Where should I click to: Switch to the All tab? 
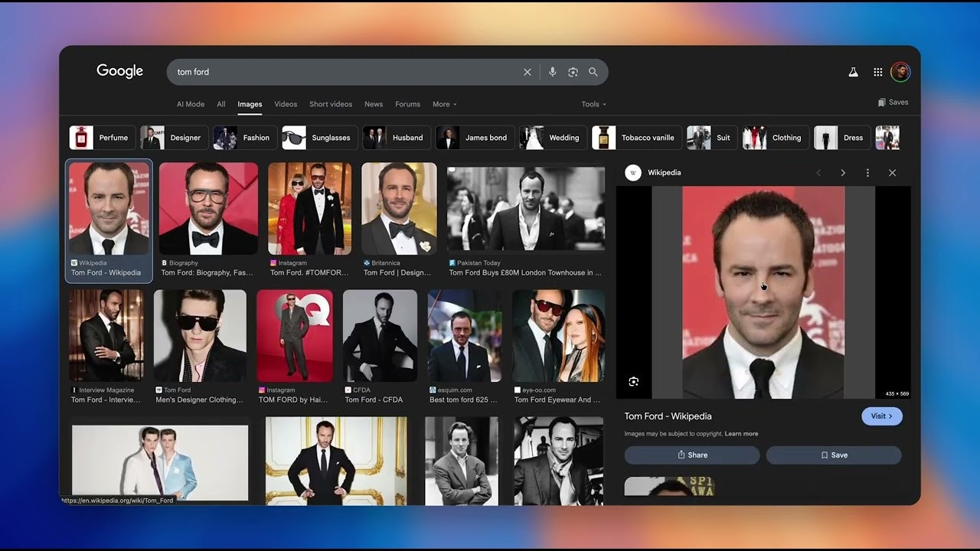click(x=221, y=104)
